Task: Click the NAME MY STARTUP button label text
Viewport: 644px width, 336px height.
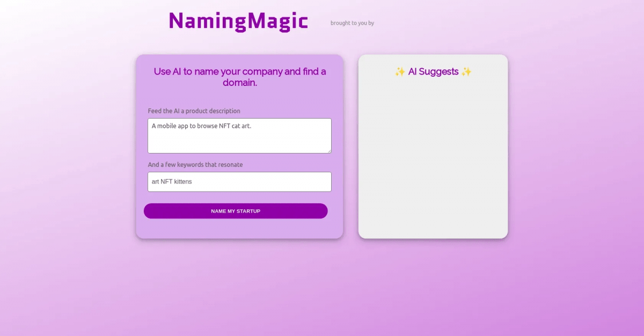Action: coord(236,211)
